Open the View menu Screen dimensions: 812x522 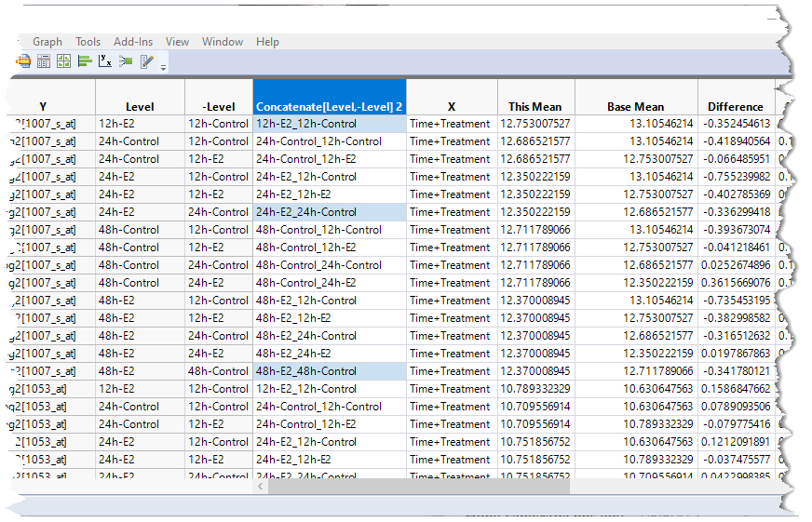[177, 42]
